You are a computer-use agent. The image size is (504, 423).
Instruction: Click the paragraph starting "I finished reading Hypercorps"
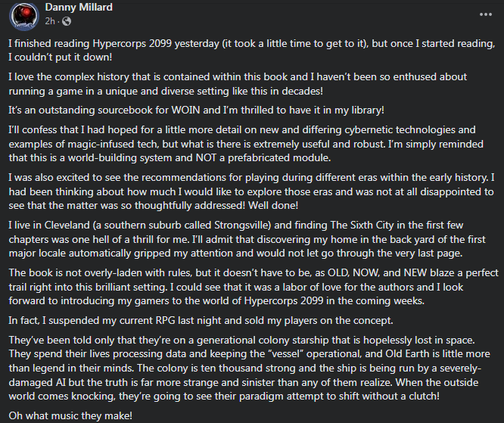(x=252, y=50)
